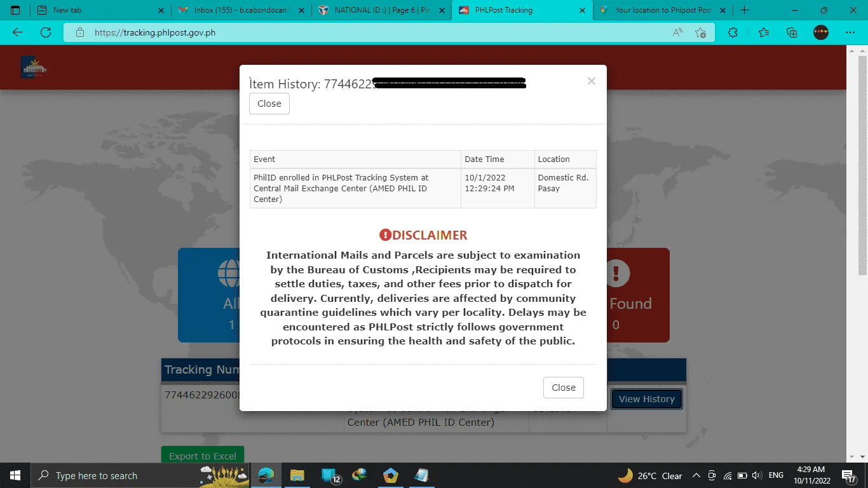Click the 10/1/2022 12:29:24 PM cell
Viewport: 868px width, 488px height.
click(498, 188)
